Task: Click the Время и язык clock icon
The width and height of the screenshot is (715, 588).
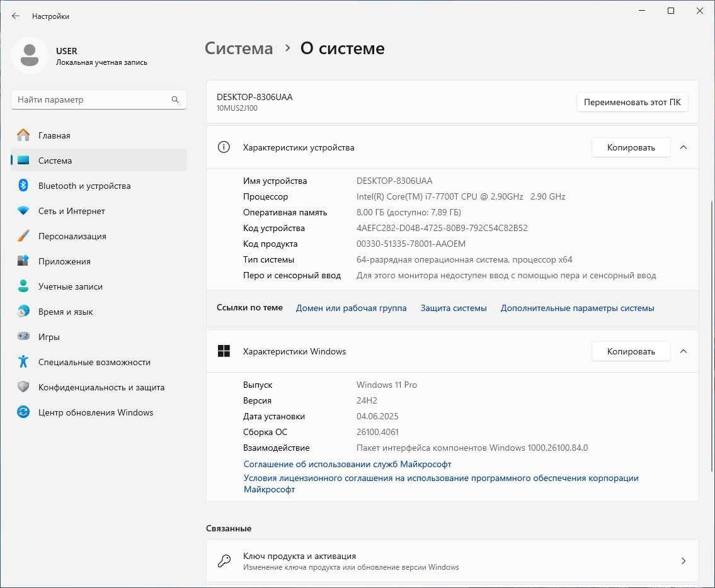Action: pyautogui.click(x=23, y=312)
